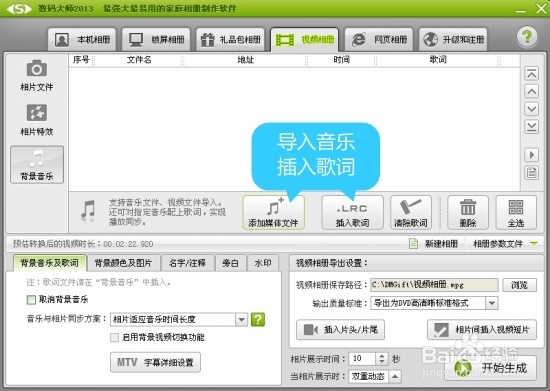Viewport: 550px width, 391px height.
Task: Move item to top of list
Action: [x=532, y=74]
